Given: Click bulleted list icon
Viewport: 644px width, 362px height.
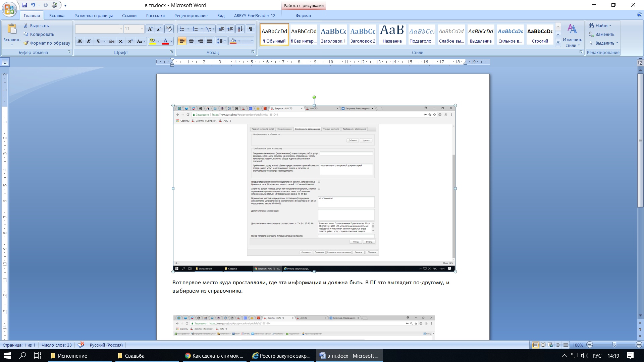Looking at the screenshot, I should (x=182, y=29).
